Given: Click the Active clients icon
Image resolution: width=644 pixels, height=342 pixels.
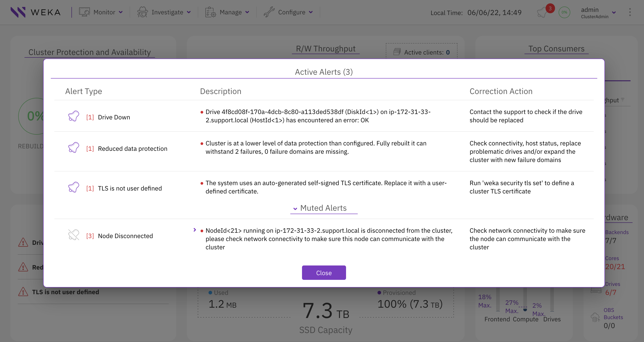Looking at the screenshot, I should point(397,52).
